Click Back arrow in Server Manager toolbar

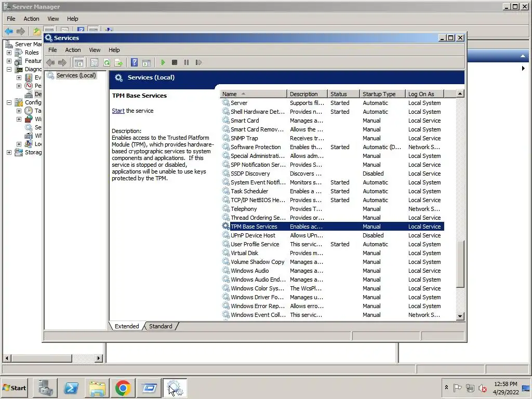[x=9, y=31]
